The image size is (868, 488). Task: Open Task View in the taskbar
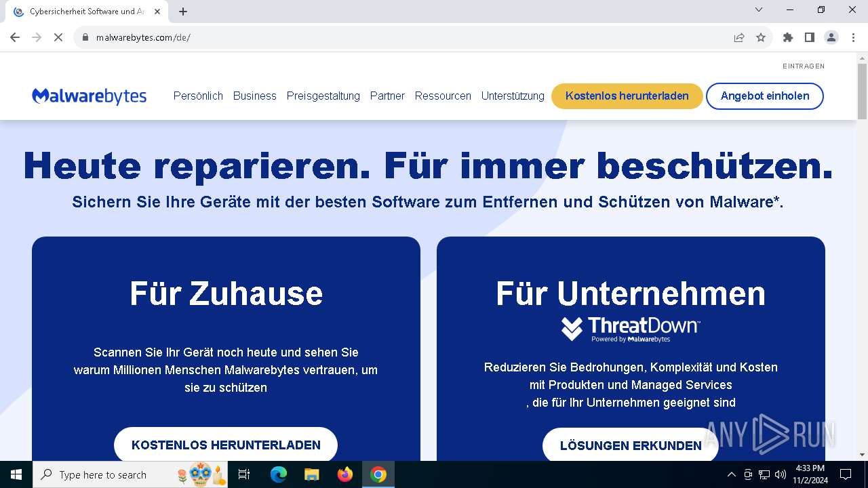[x=244, y=474]
